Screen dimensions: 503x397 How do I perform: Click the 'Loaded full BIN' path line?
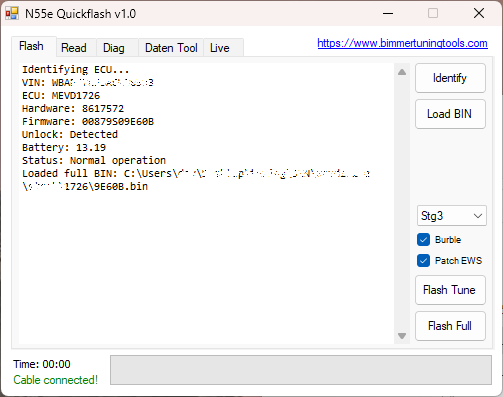(196, 180)
